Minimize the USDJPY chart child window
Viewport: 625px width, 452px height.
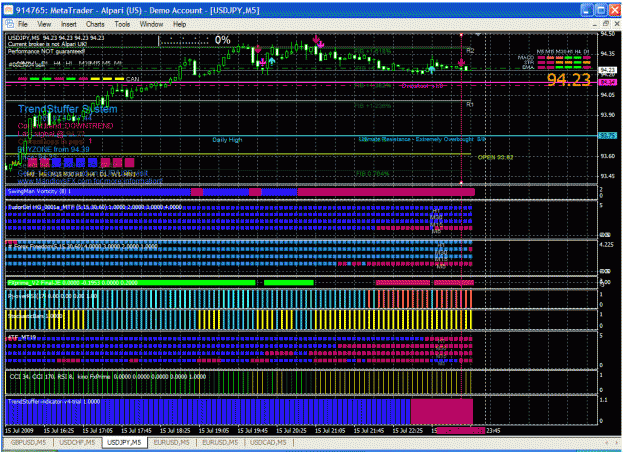(594, 24)
